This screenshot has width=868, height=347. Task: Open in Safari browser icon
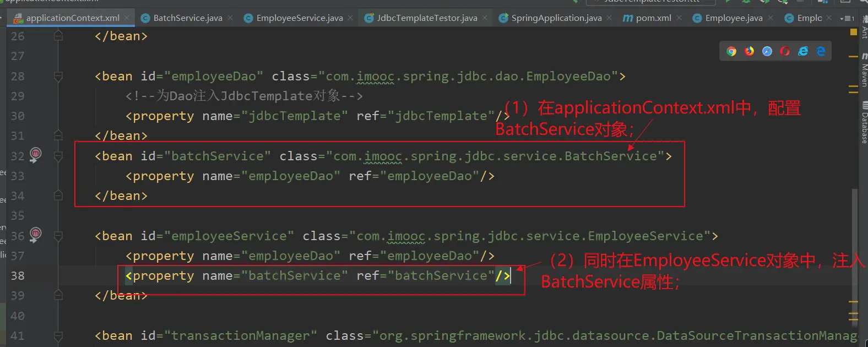tap(767, 51)
